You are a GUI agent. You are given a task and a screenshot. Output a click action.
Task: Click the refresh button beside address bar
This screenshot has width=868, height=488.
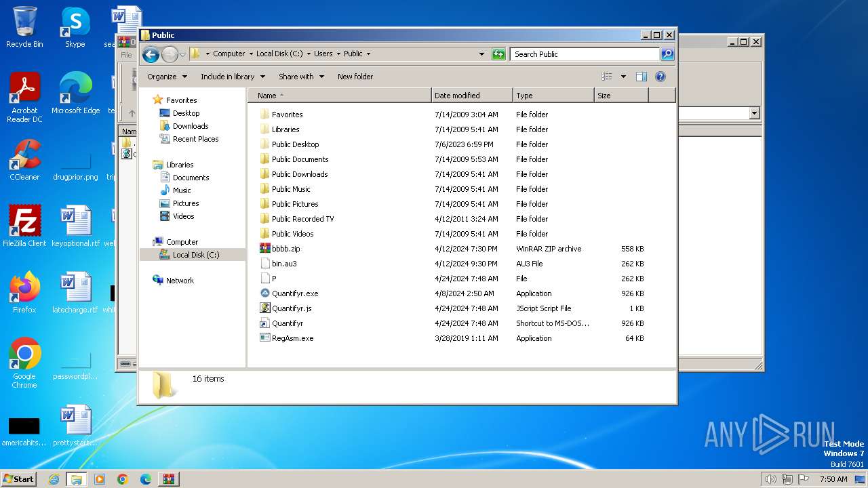pos(498,54)
